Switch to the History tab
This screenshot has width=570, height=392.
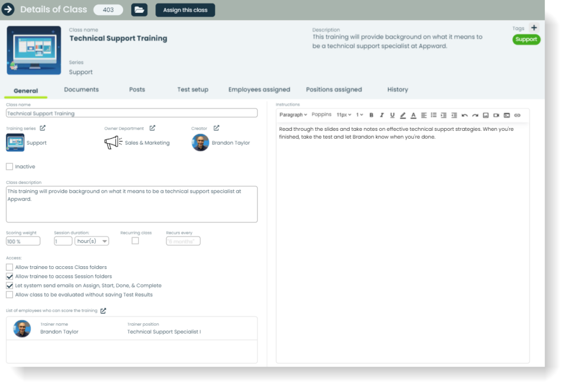[397, 90]
